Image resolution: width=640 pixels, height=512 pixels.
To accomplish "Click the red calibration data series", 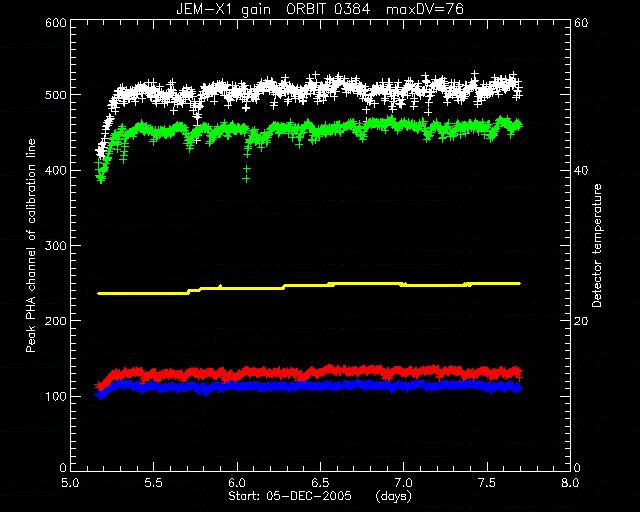I will [x=309, y=372].
